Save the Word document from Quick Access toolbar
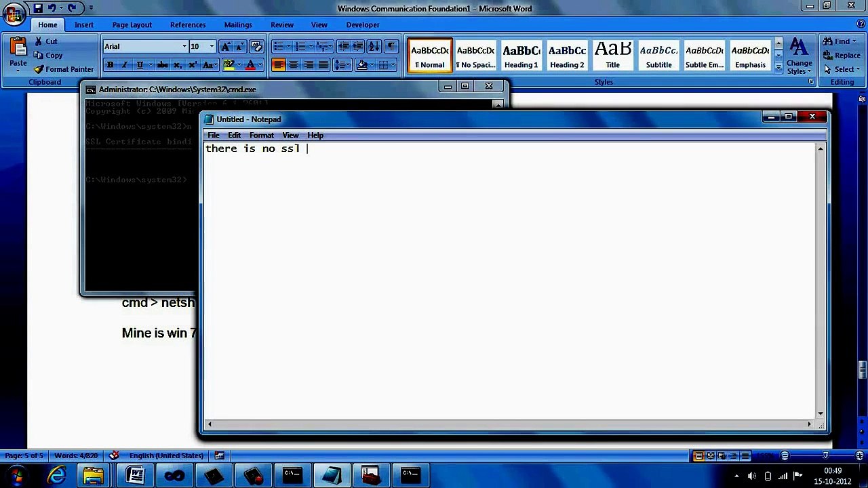Screen dimensions: 868x488 coord(38,8)
